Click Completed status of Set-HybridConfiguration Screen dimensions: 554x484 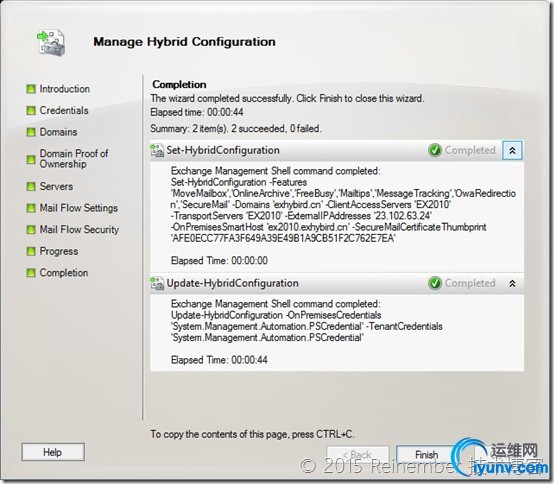pos(470,150)
